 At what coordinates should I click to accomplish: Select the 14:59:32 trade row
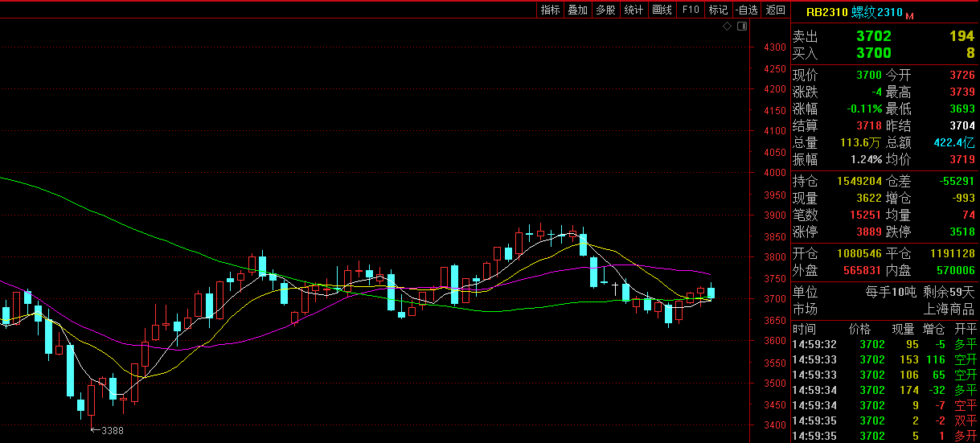(x=883, y=344)
